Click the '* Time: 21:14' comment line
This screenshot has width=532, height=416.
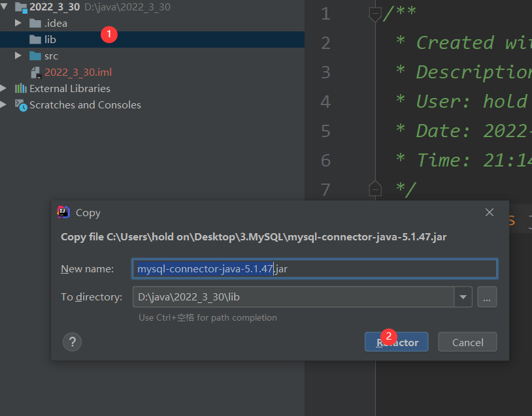coord(463,160)
